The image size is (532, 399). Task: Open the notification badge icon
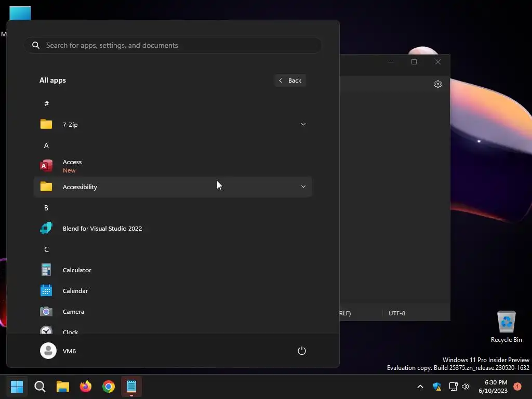coord(517,386)
